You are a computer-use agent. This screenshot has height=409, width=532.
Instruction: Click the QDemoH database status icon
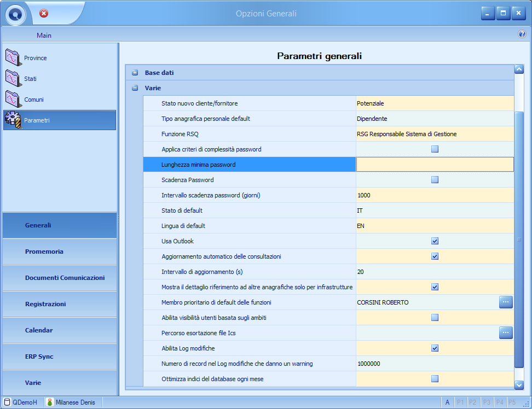7,402
